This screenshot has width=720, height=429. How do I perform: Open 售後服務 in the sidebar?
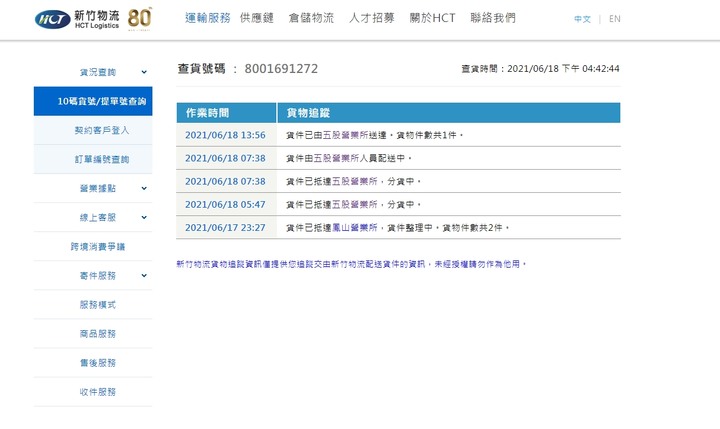(x=98, y=363)
